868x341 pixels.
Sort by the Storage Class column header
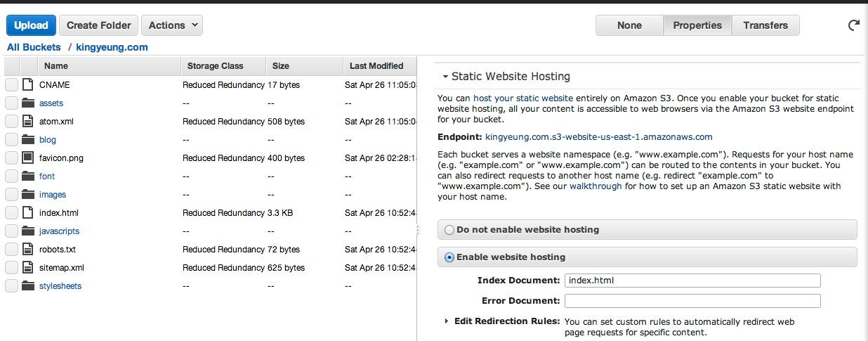pos(223,66)
